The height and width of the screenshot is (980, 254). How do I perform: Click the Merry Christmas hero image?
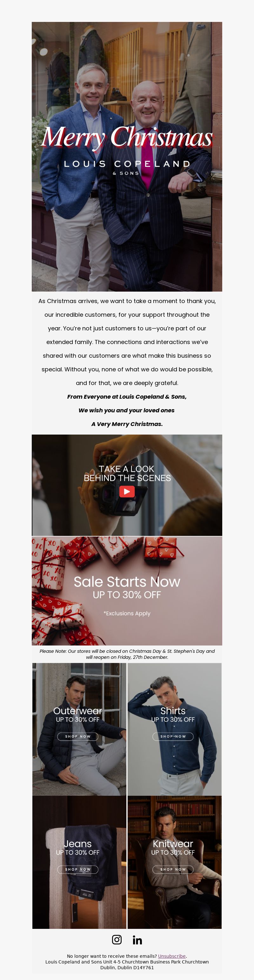coord(127,156)
